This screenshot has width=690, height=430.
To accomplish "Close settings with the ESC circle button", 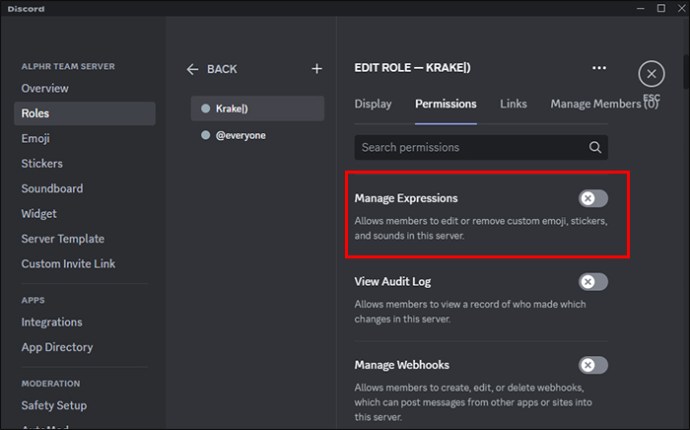I will tap(651, 74).
